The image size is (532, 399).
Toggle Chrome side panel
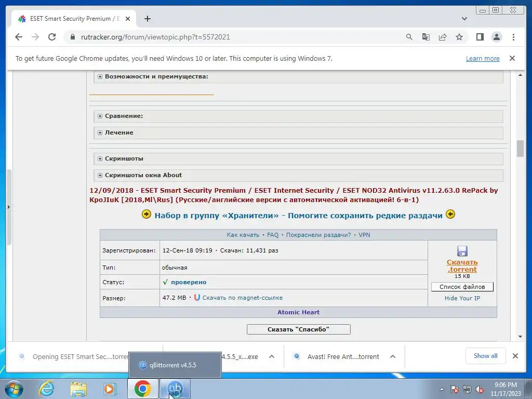[480, 37]
